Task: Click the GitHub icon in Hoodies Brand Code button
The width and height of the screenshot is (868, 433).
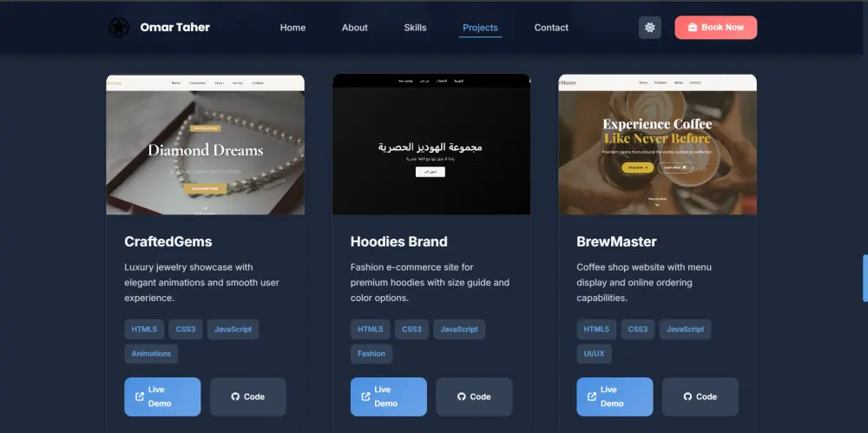Action: pyautogui.click(x=461, y=397)
